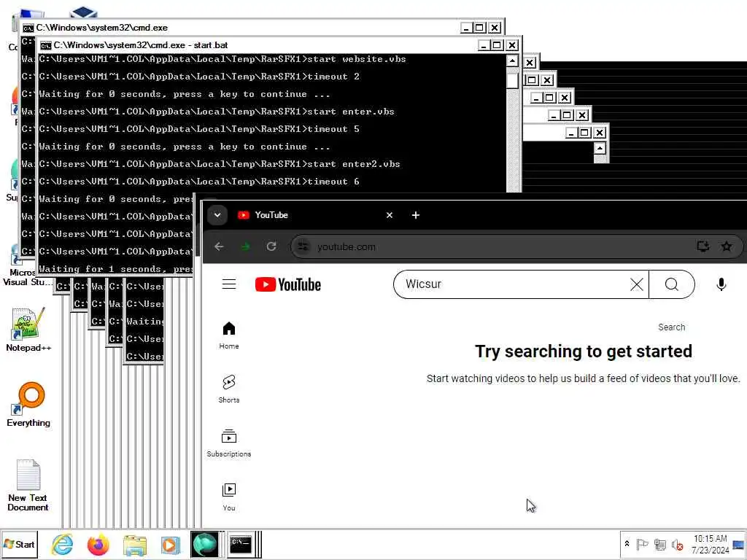Open a new browser tab
The height and width of the screenshot is (560, 747).
point(415,215)
